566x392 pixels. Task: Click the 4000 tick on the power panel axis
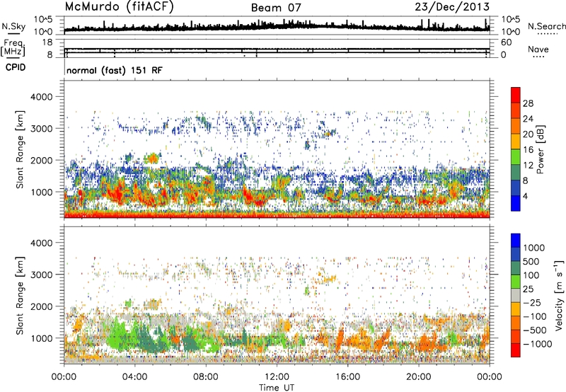pyautogui.click(x=41, y=97)
